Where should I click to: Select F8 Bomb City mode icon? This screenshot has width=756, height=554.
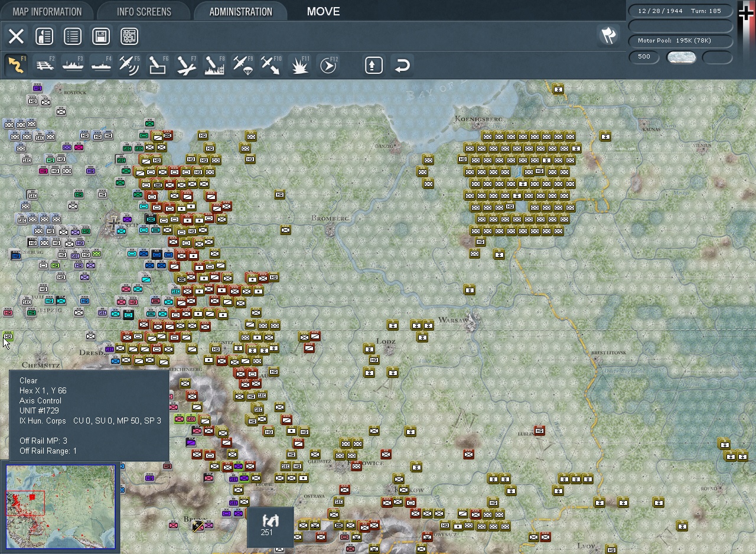click(x=214, y=65)
